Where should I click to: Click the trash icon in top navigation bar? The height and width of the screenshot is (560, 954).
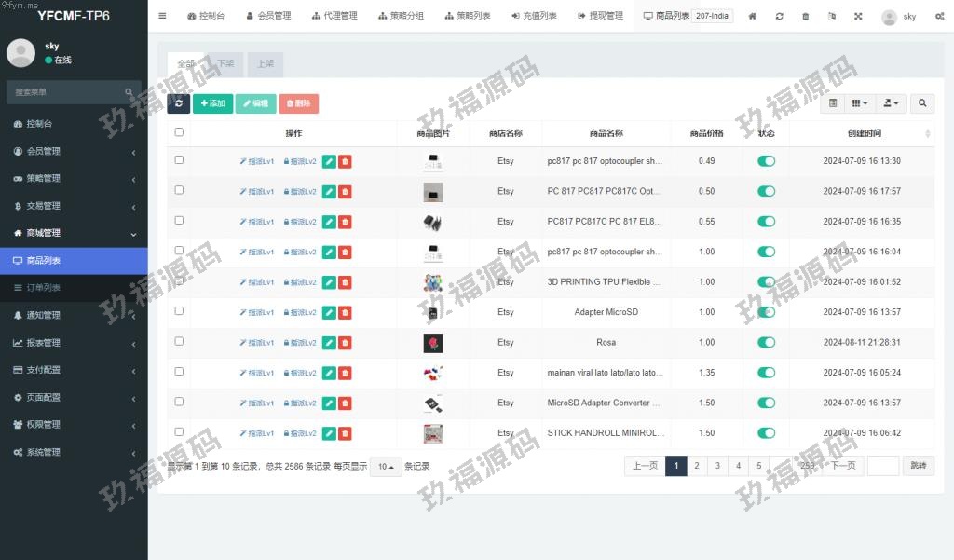[x=806, y=16]
